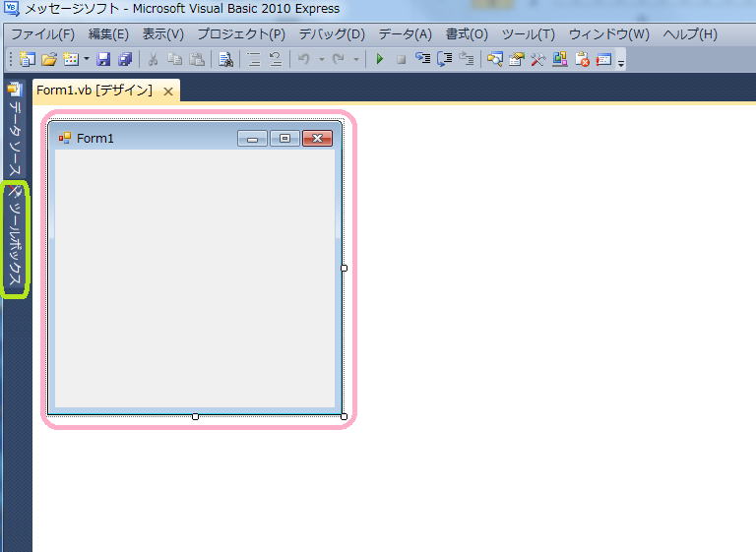The image size is (756, 552).
Task: Open Properties Window toolbar icon
Action: coord(517,59)
